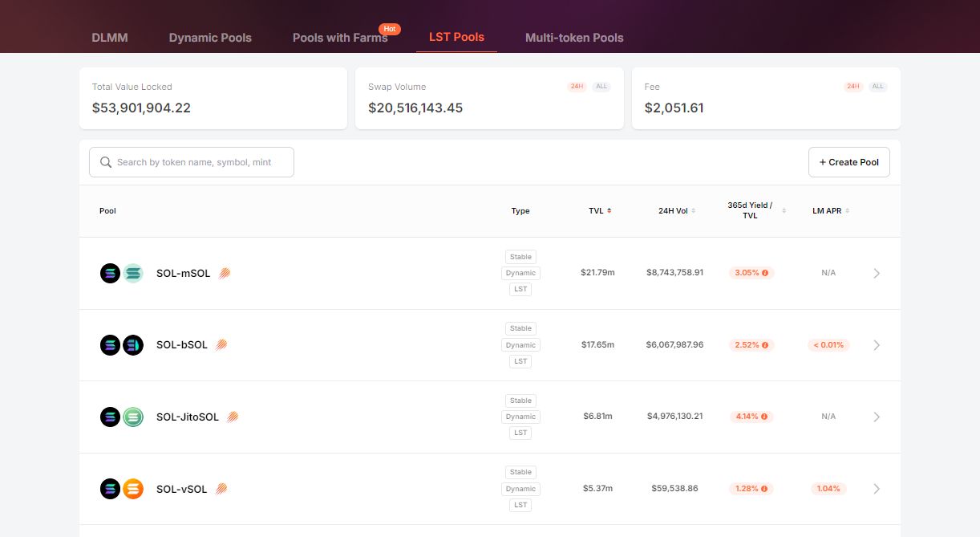
Task: Click the token search input field
Action: point(200,162)
